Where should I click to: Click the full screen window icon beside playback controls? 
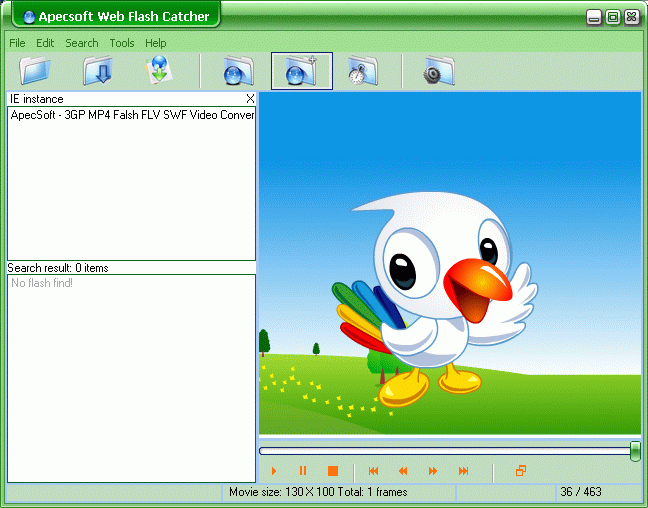click(x=520, y=471)
